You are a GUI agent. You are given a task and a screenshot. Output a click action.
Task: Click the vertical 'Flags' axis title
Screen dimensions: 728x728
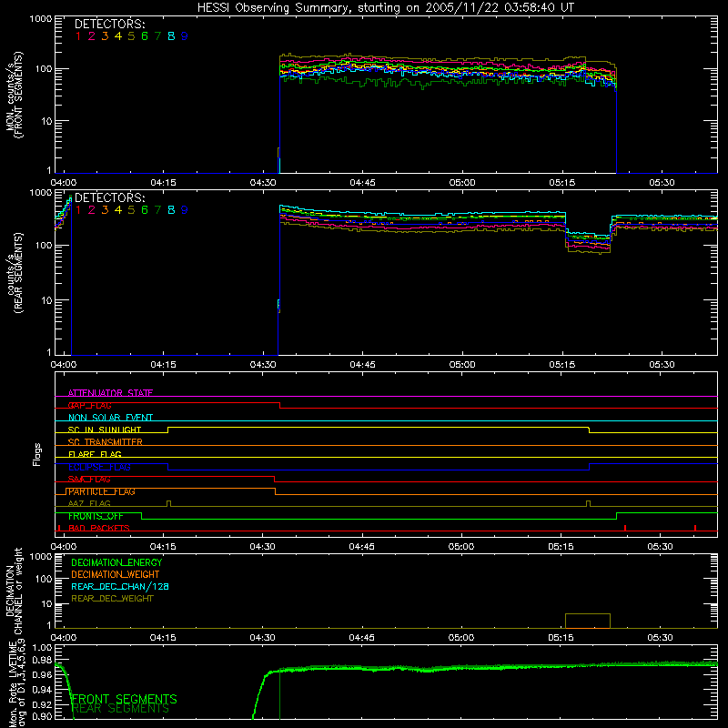coord(37,454)
